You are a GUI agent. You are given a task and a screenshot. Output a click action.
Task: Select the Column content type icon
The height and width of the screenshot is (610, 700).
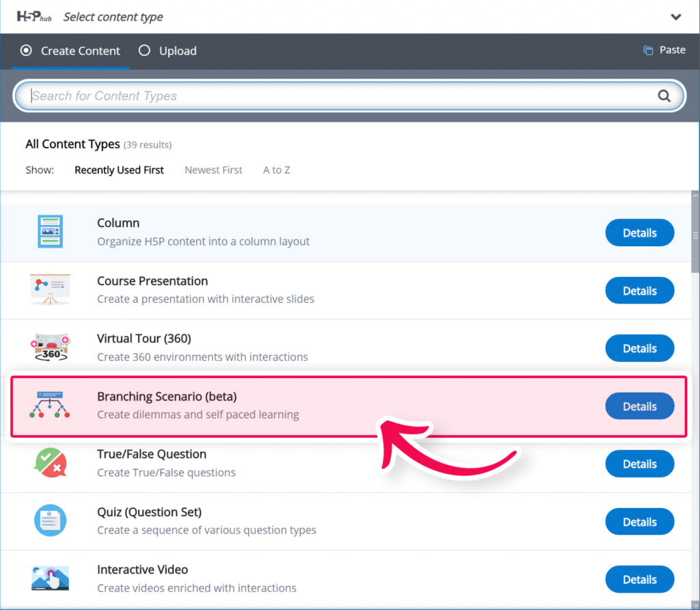(x=50, y=231)
